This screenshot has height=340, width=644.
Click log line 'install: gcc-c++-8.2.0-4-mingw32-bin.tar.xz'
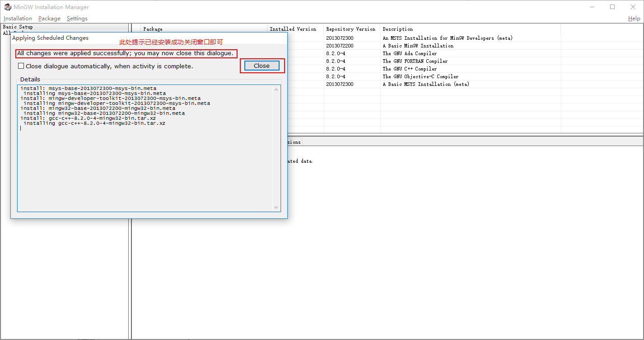point(88,118)
